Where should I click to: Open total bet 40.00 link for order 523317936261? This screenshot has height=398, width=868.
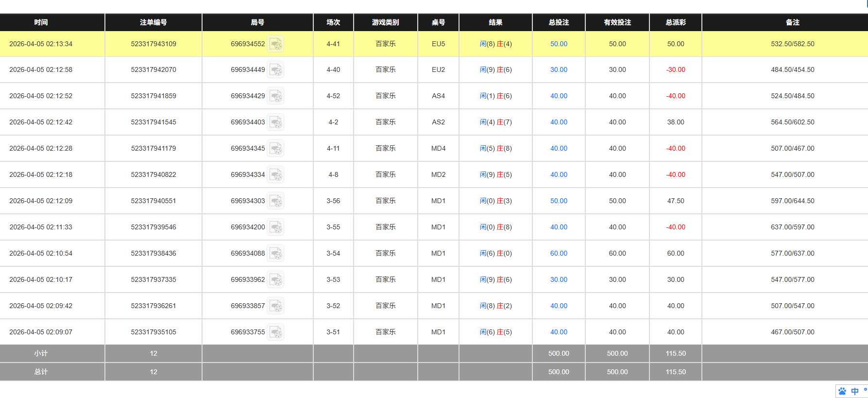pyautogui.click(x=559, y=306)
